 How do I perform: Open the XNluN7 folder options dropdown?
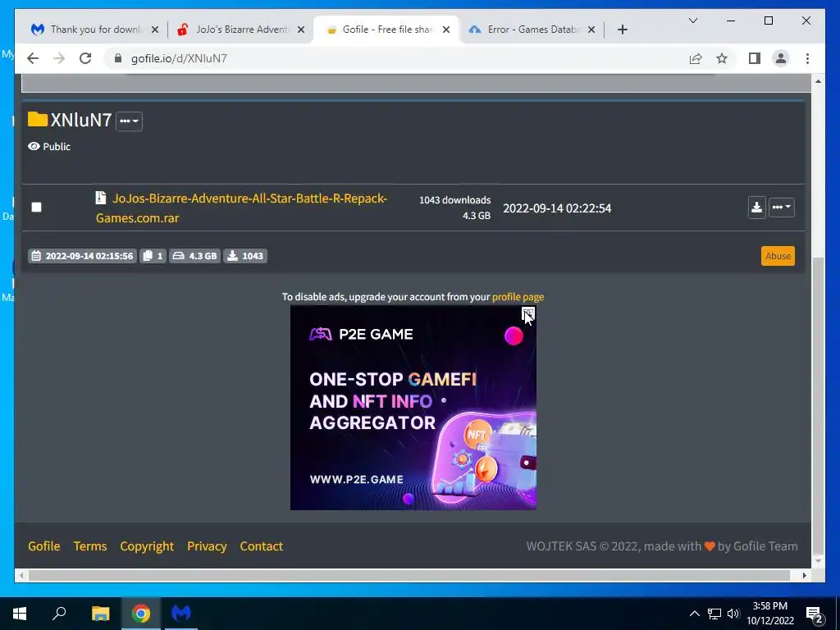tap(129, 121)
